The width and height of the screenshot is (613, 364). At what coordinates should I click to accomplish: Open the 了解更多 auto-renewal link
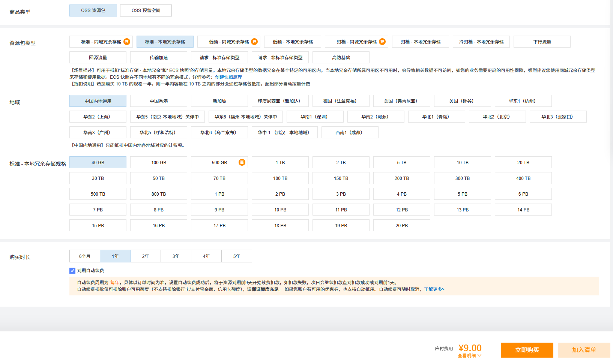434,289
